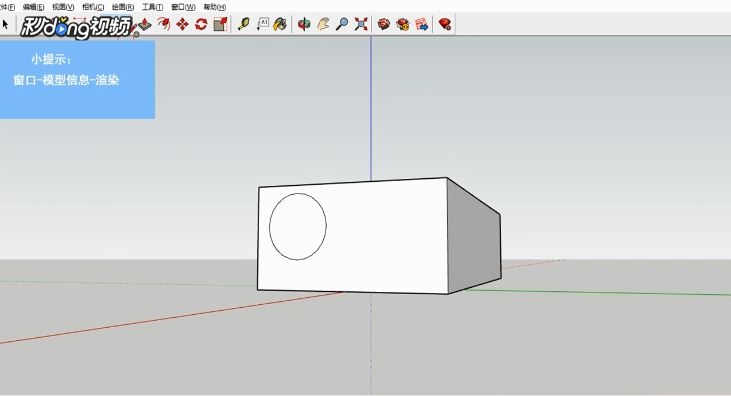Select the Text label tool
Viewport: 731px width, 396px height.
click(x=262, y=24)
